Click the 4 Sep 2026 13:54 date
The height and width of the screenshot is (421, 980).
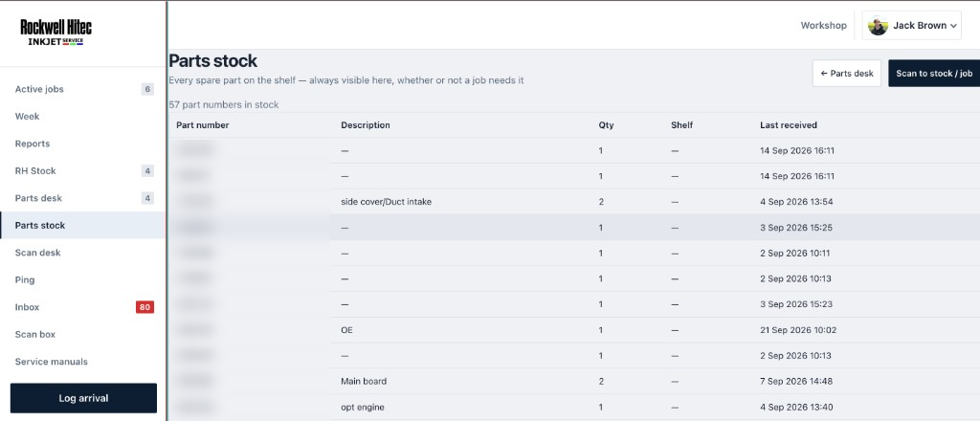(x=796, y=202)
